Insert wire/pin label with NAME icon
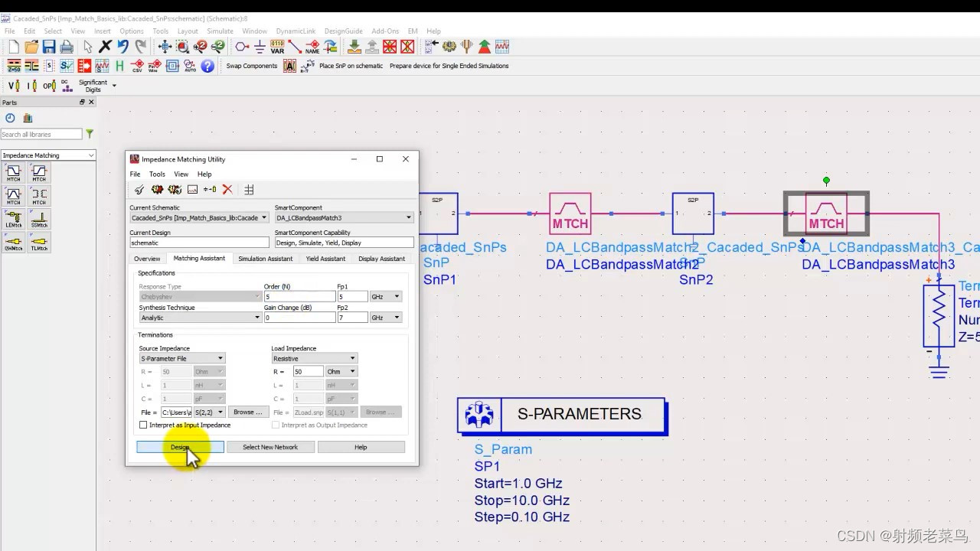Image resolution: width=980 pixels, height=551 pixels. 312,47
